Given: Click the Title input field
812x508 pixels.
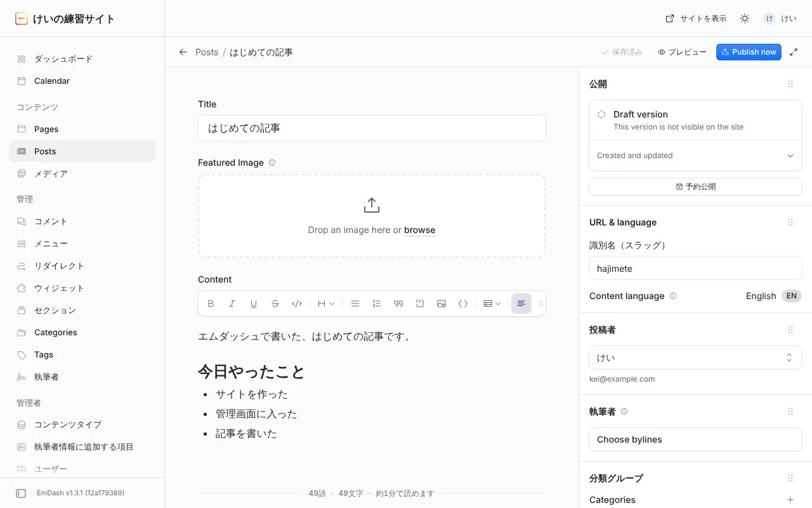Looking at the screenshot, I should (x=372, y=128).
